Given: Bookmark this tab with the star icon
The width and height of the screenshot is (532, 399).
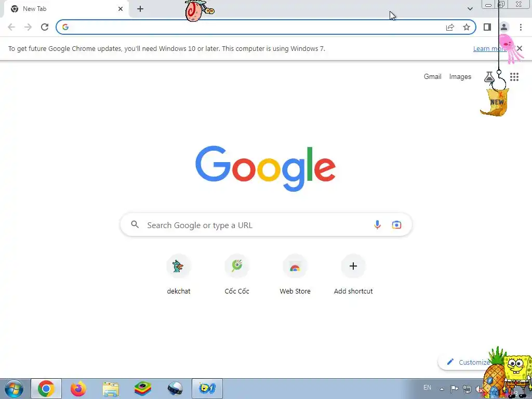Looking at the screenshot, I should 467,27.
